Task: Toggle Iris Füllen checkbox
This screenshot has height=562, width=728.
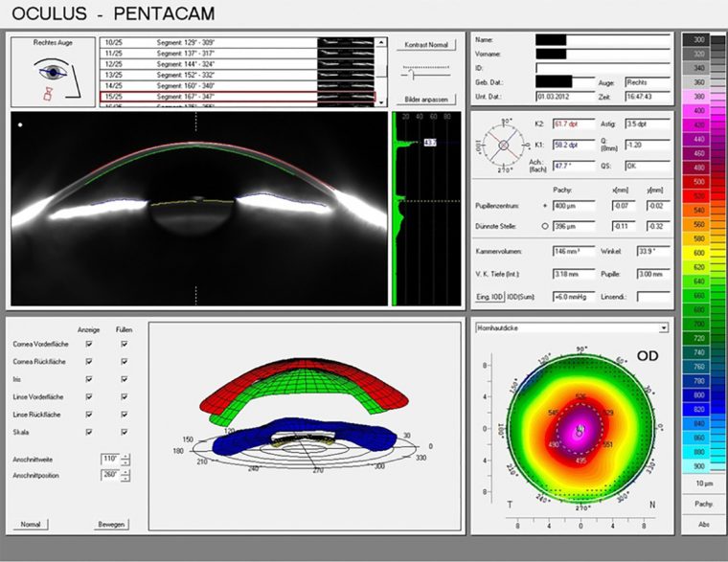Action: (x=124, y=379)
